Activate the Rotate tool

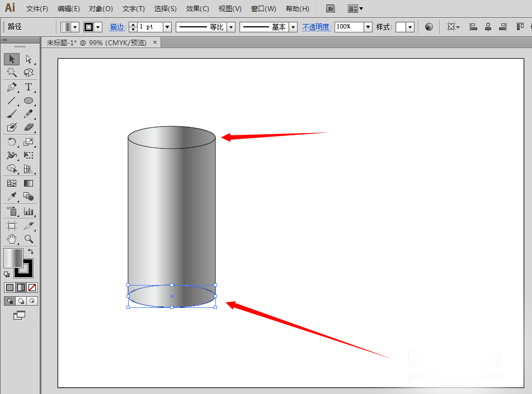coord(12,142)
